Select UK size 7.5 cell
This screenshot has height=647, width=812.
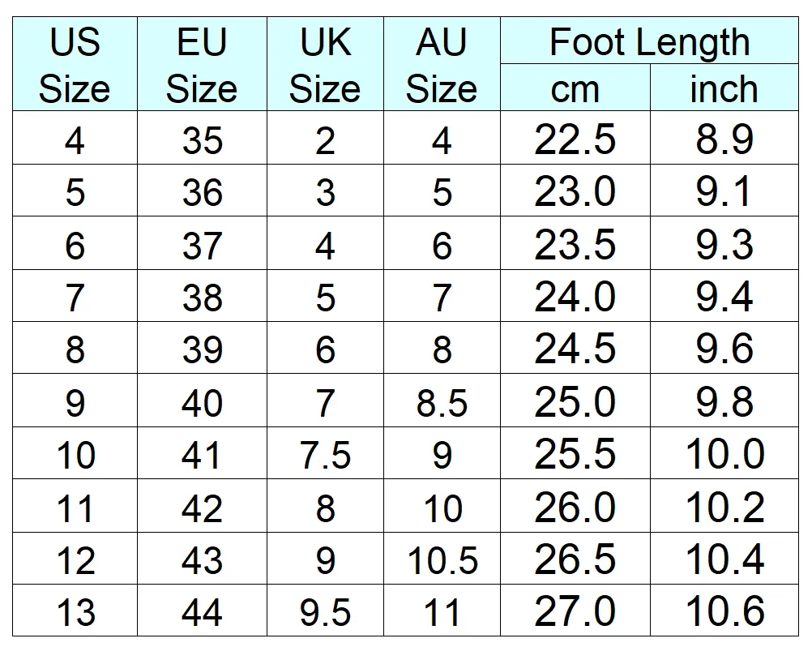tap(325, 453)
